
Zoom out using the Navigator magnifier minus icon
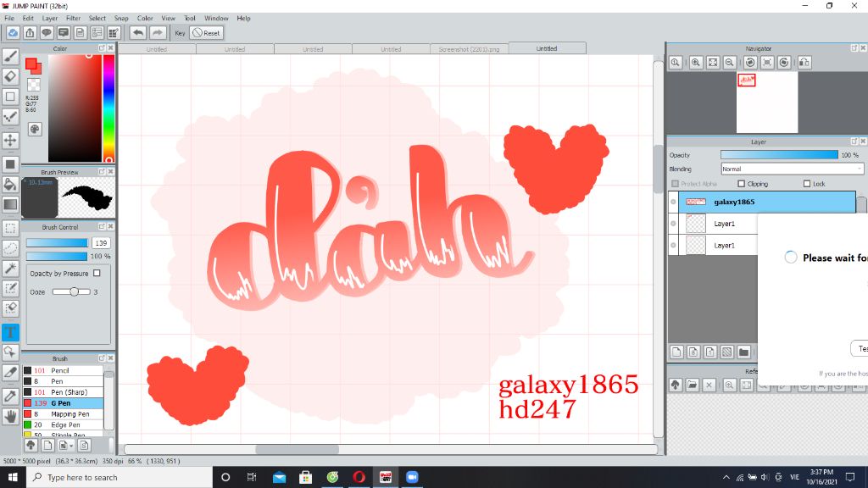[730, 63]
